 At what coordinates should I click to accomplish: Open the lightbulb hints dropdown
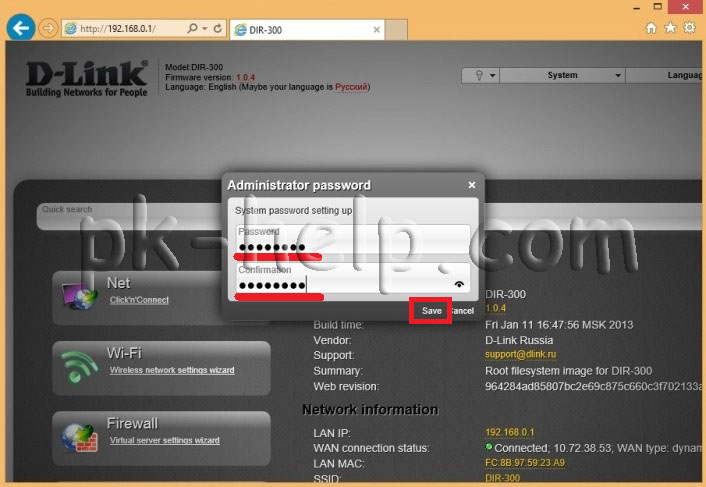(481, 75)
